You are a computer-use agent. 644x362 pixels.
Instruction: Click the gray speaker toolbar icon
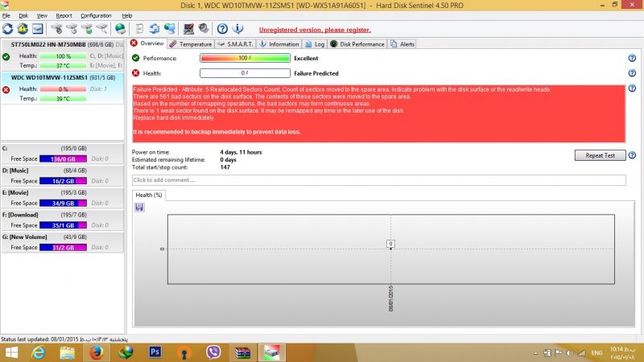pos(204,29)
